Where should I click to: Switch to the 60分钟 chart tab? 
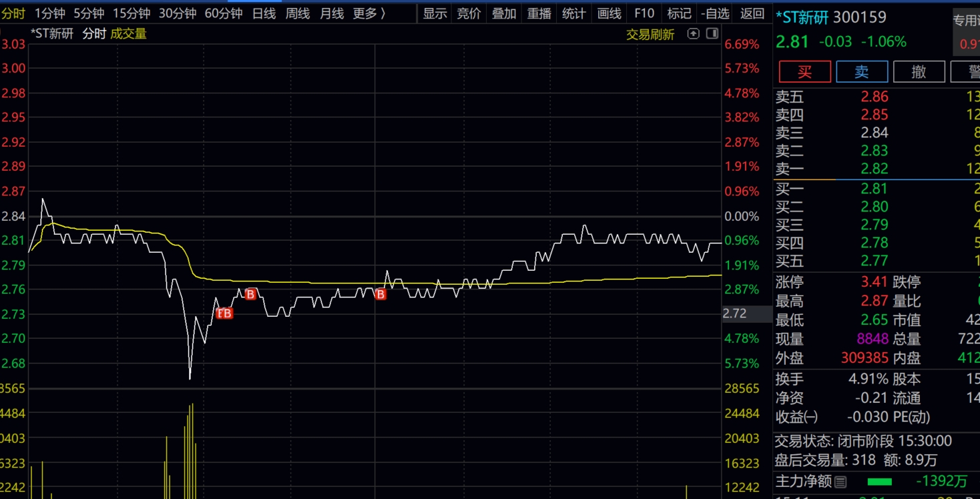click(224, 13)
